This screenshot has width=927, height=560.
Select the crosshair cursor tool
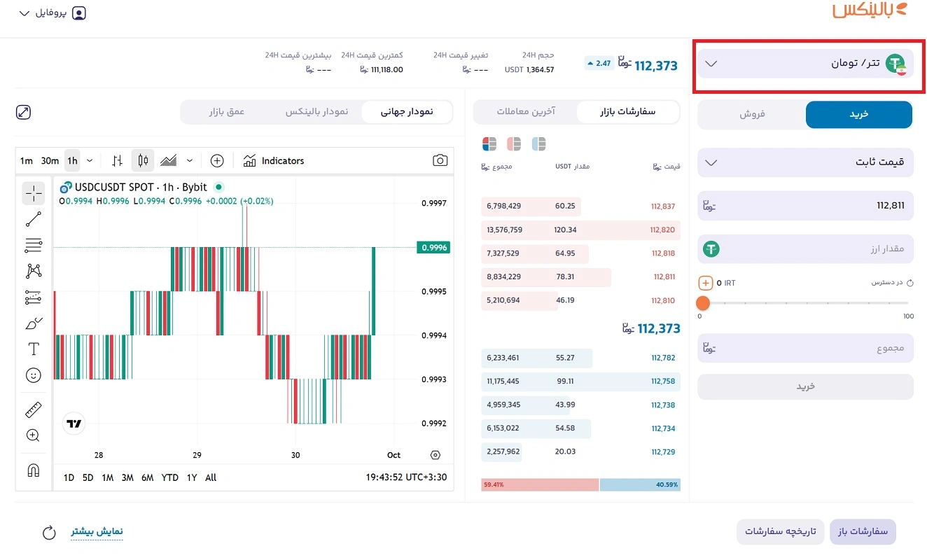pos(33,193)
